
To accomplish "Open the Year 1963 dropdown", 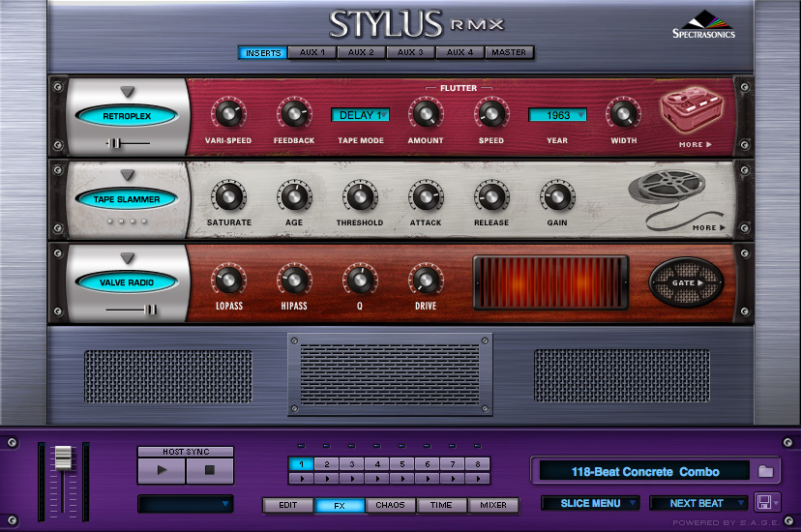I will click(557, 115).
